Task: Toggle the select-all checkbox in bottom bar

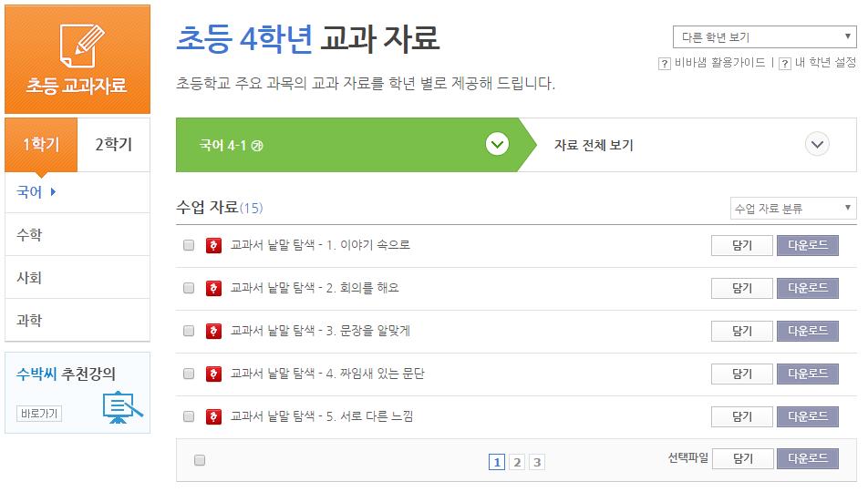Action: pos(200,460)
